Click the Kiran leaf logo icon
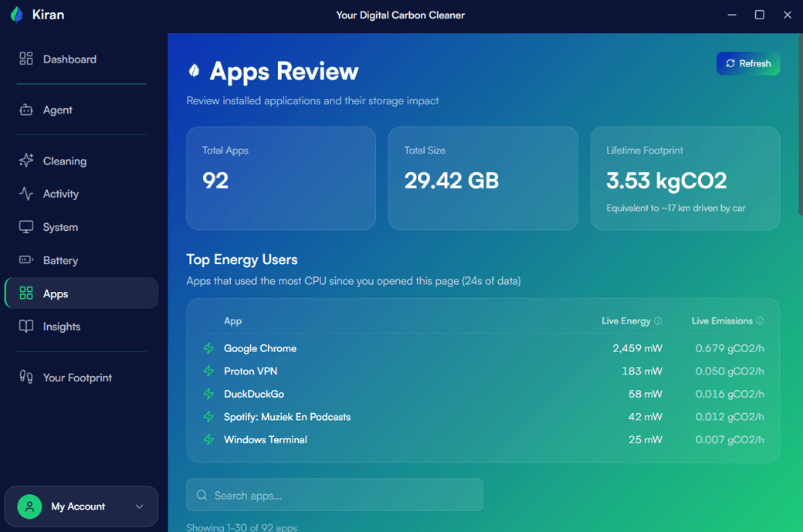 click(17, 15)
